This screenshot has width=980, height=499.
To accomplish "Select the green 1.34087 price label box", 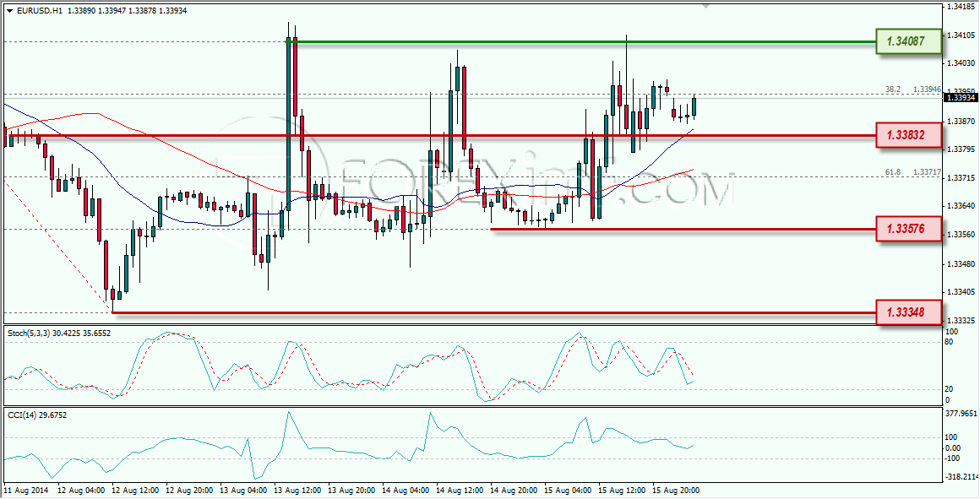I will tap(909, 42).
